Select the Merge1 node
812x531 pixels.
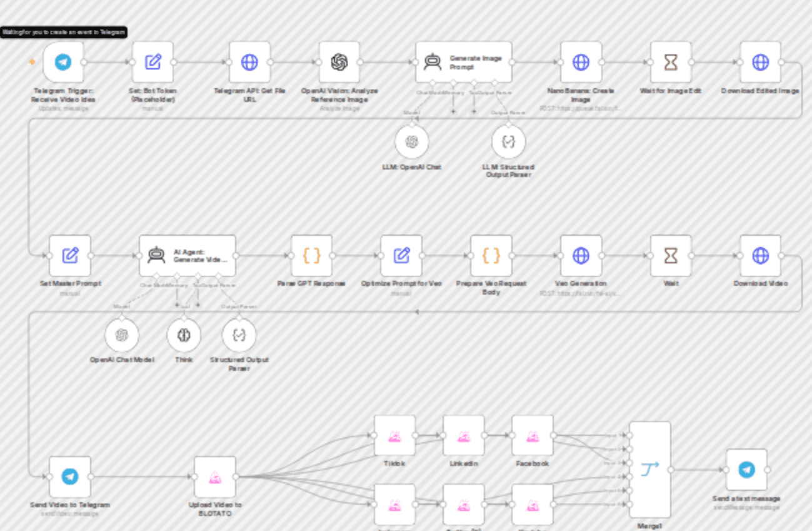click(650, 469)
